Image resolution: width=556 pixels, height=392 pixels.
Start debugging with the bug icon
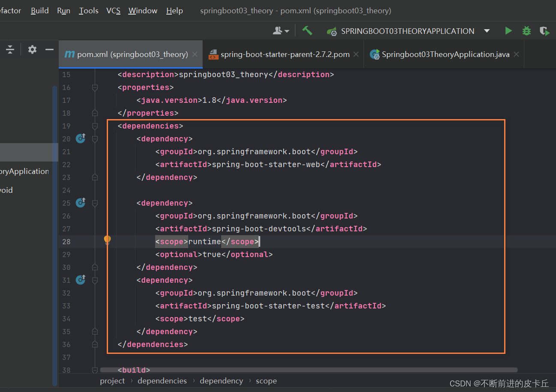(526, 31)
